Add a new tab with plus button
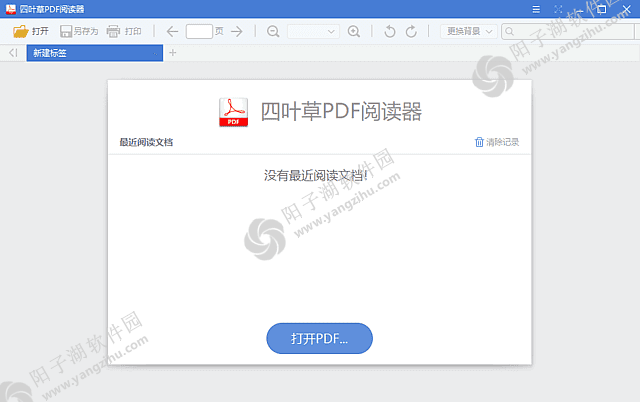The height and width of the screenshot is (402, 640). pyautogui.click(x=173, y=53)
